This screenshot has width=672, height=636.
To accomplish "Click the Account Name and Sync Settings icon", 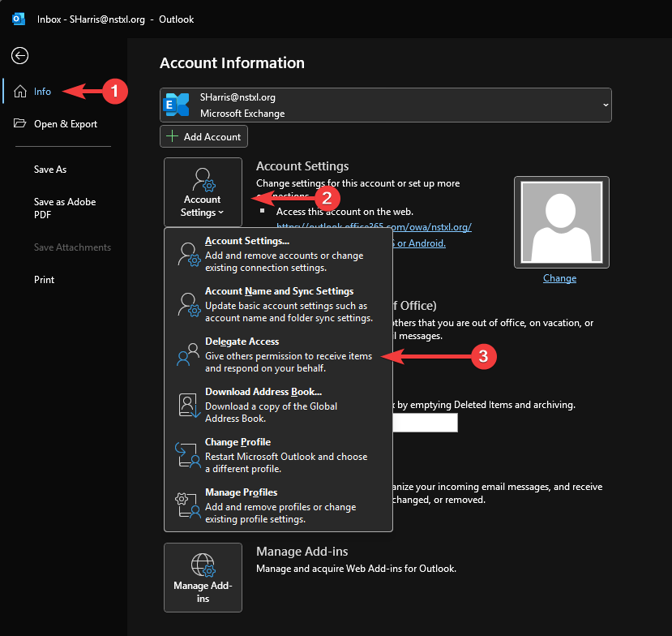I will pyautogui.click(x=189, y=304).
